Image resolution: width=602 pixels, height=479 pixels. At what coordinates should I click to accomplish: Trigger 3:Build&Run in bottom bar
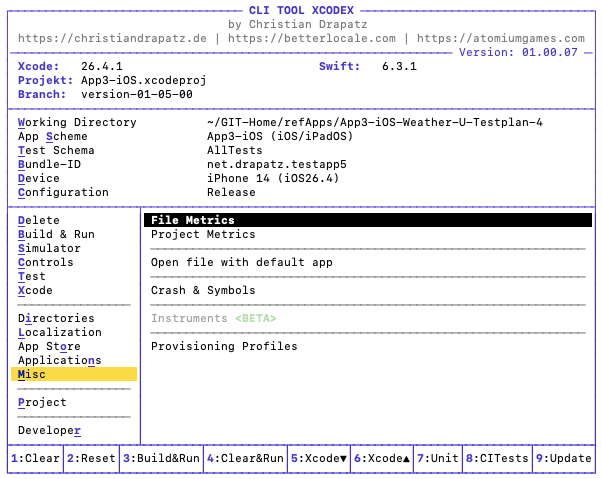(x=161, y=458)
